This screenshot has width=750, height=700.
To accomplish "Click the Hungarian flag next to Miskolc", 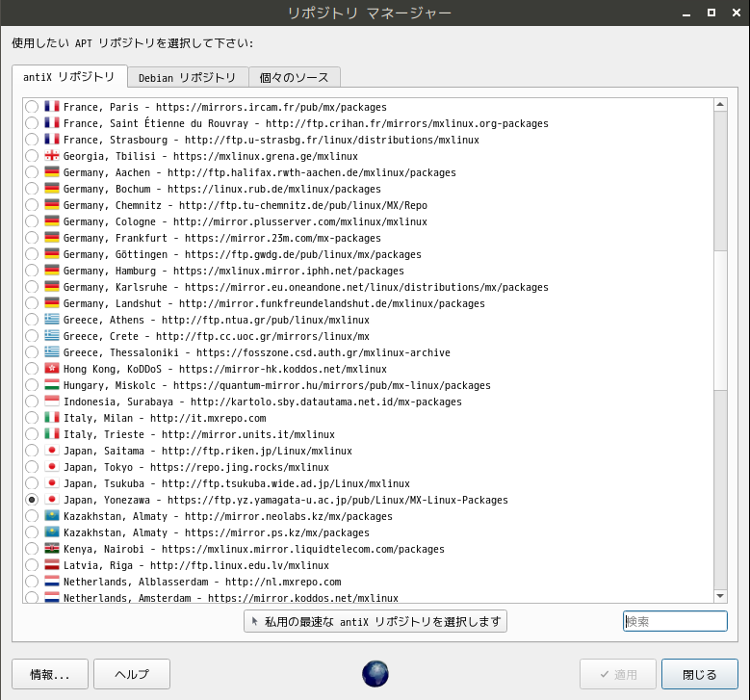I will point(52,385).
